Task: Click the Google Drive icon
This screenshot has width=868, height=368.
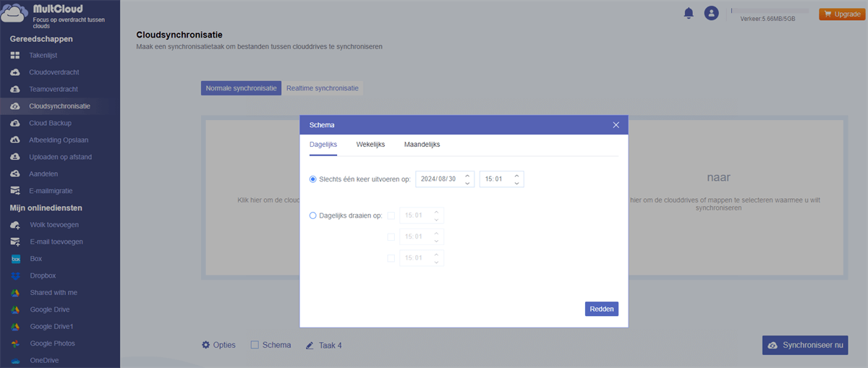Action: (15, 309)
